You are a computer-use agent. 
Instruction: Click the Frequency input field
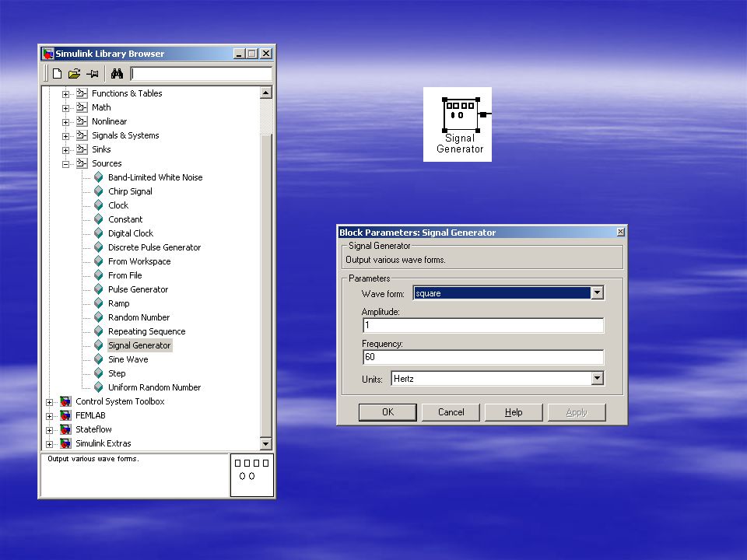[483, 357]
